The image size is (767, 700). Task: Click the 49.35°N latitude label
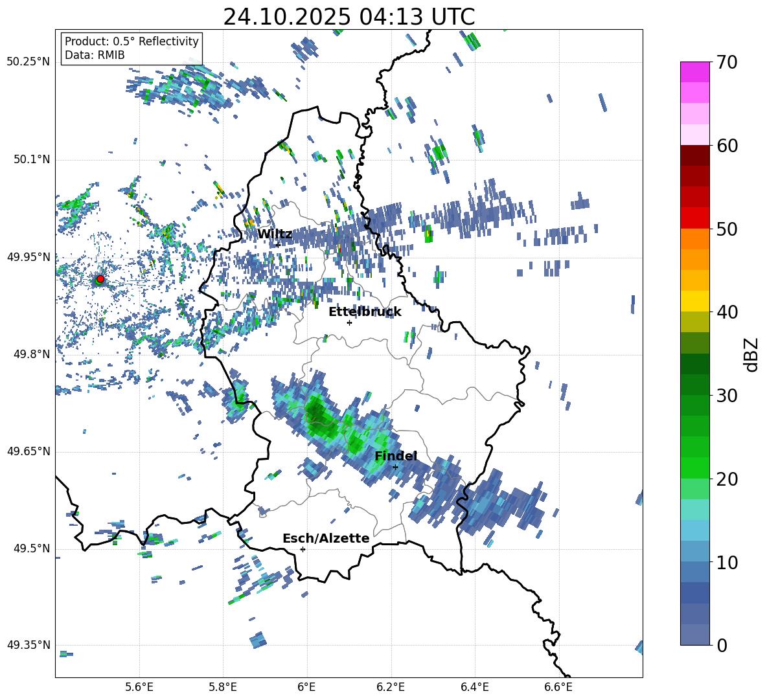coord(29,645)
